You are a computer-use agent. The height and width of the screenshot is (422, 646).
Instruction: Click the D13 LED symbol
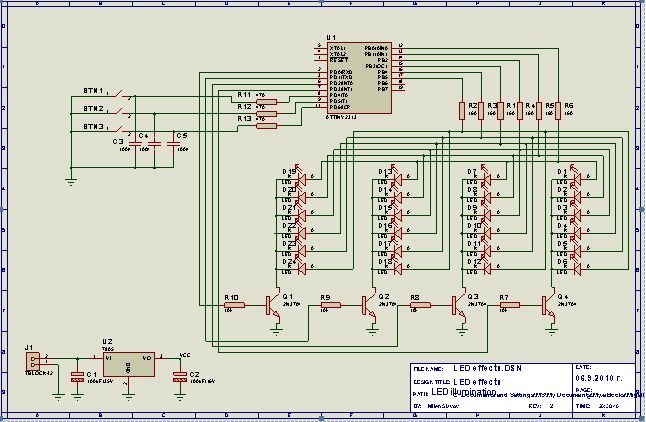(397, 178)
